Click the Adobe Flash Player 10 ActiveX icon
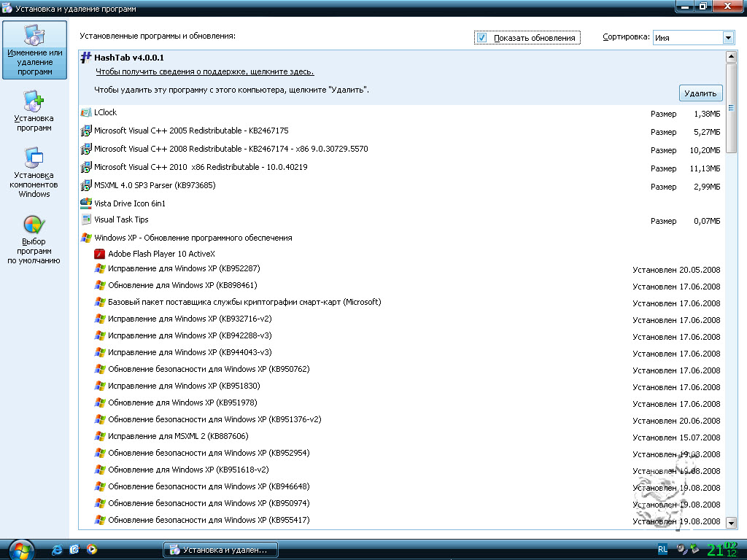The image size is (747, 560). 99,254
